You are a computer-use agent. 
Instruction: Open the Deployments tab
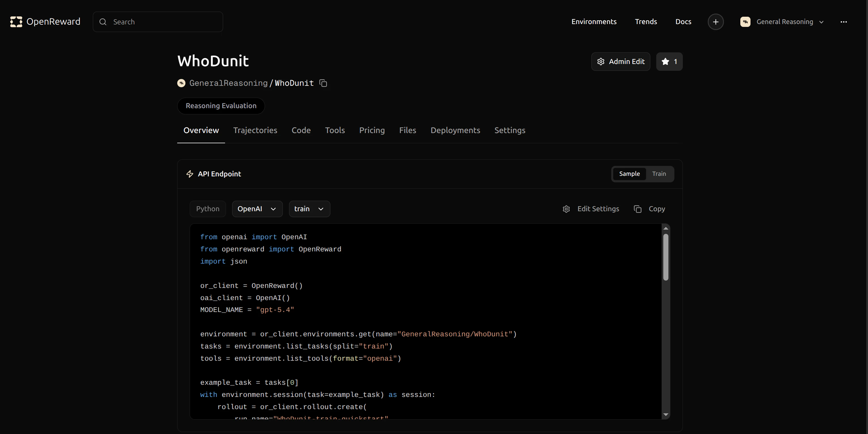point(455,131)
